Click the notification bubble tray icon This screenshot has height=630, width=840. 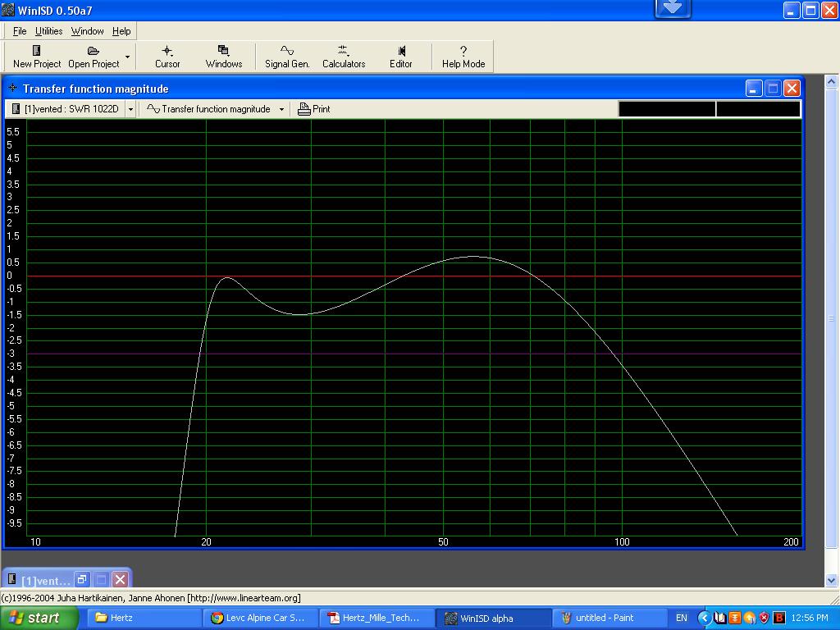[750, 619]
